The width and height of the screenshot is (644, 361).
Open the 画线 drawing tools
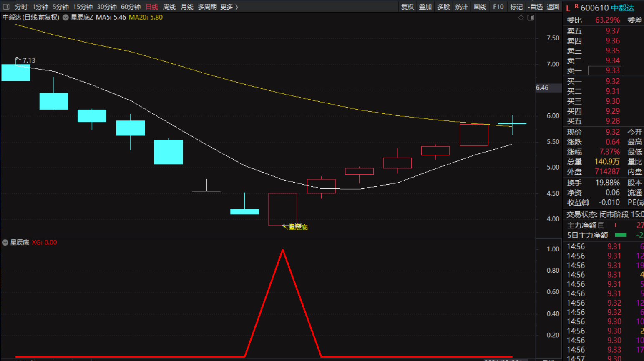click(x=480, y=7)
